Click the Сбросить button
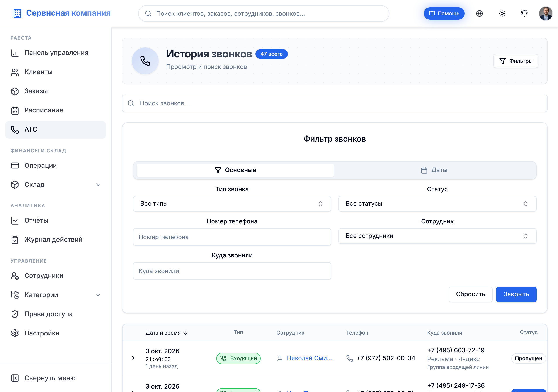 pyautogui.click(x=470, y=294)
